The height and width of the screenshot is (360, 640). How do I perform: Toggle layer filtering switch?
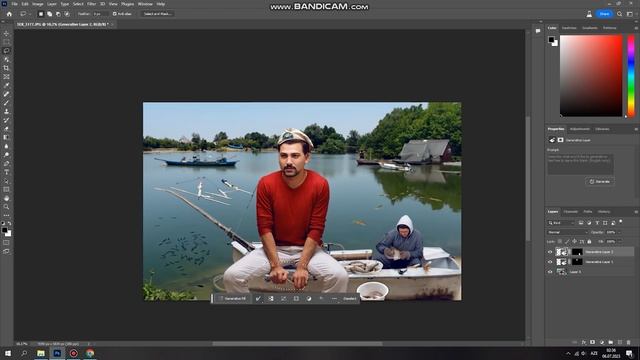tap(621, 222)
